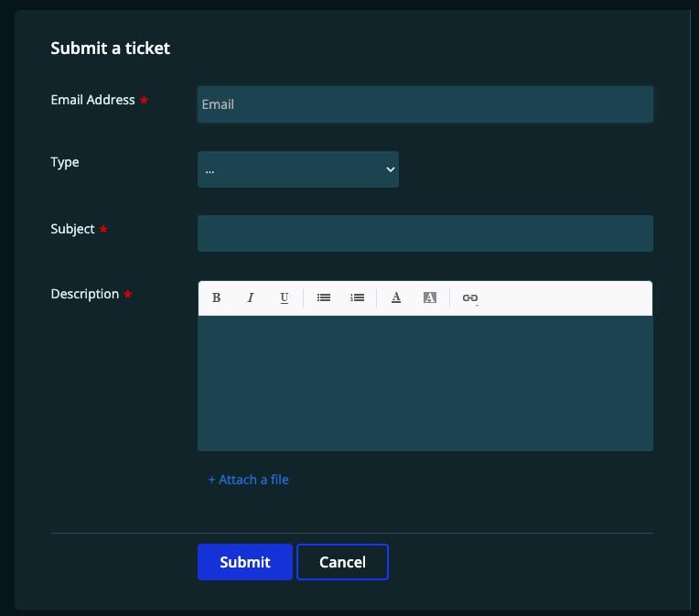Viewport: 699px width, 616px height.
Task: Submit the ticket
Action: (245, 562)
